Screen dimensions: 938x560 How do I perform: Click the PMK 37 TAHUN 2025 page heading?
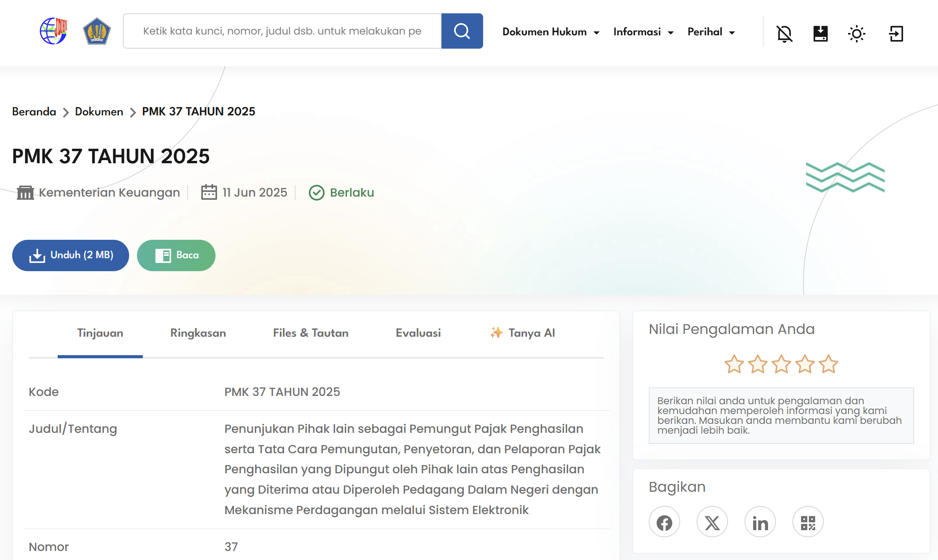(111, 156)
